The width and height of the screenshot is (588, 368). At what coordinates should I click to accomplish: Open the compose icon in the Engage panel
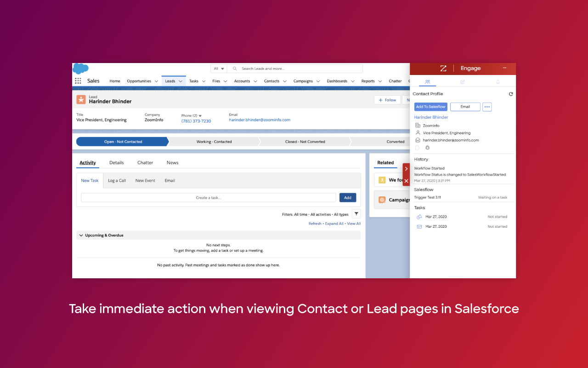tap(462, 81)
